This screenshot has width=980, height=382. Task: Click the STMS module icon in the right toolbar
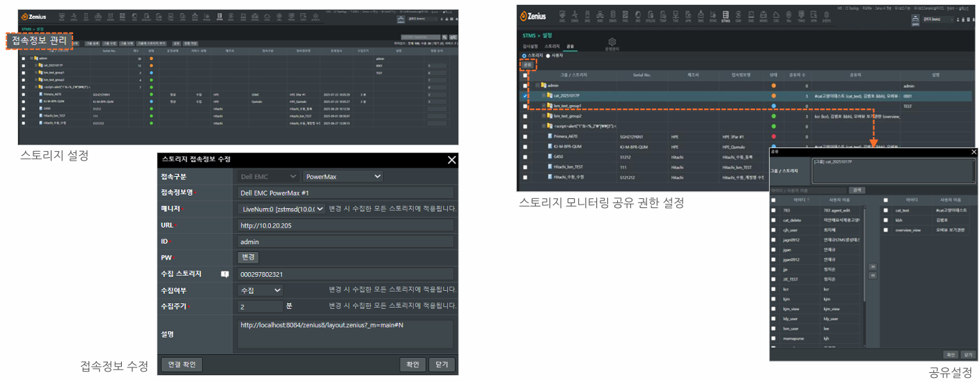tap(726, 16)
